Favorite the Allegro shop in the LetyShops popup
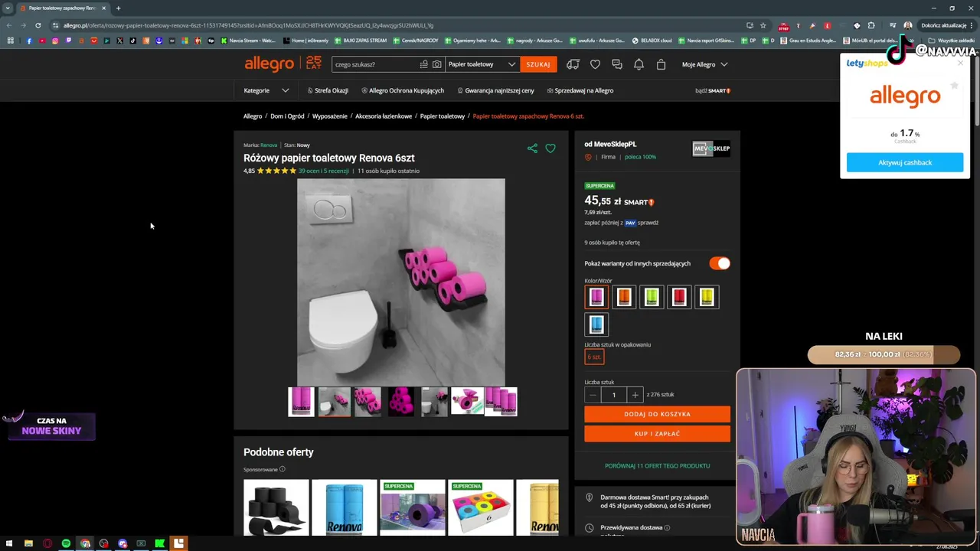 point(954,86)
